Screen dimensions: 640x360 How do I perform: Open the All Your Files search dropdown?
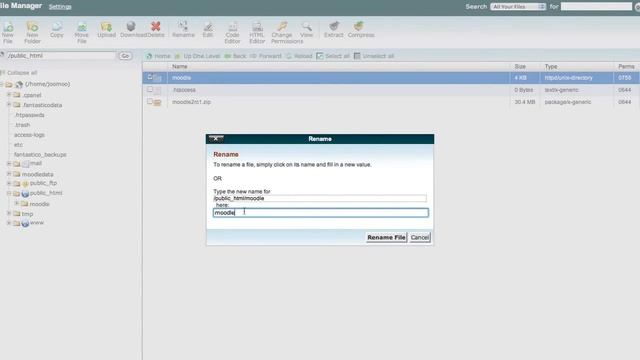[x=518, y=7]
